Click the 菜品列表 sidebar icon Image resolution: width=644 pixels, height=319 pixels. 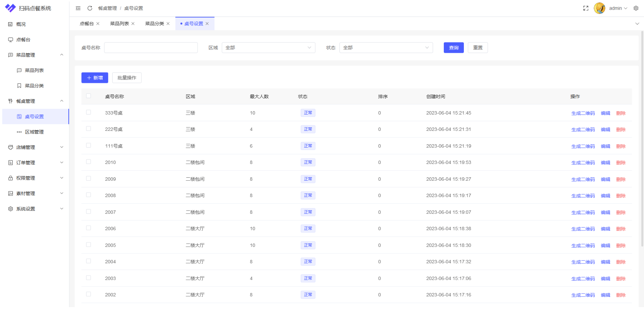pyautogui.click(x=19, y=70)
